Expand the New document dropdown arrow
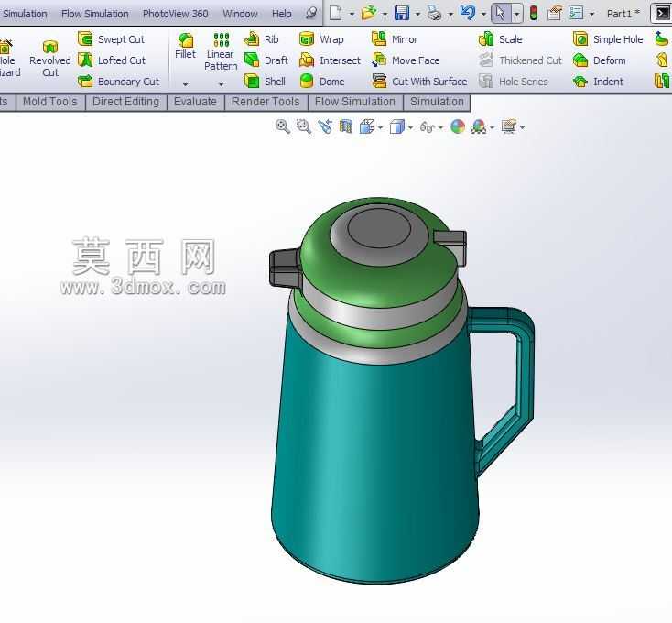The image size is (672, 623). click(x=352, y=14)
